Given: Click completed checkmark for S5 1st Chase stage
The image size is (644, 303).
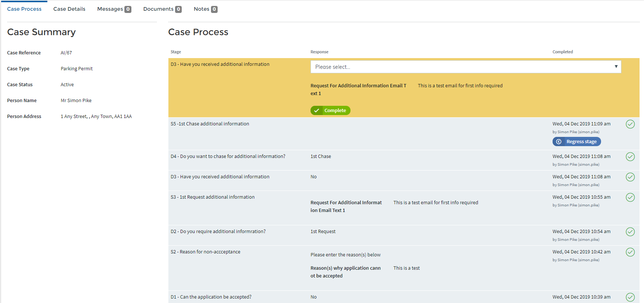Looking at the screenshot, I should [x=630, y=124].
